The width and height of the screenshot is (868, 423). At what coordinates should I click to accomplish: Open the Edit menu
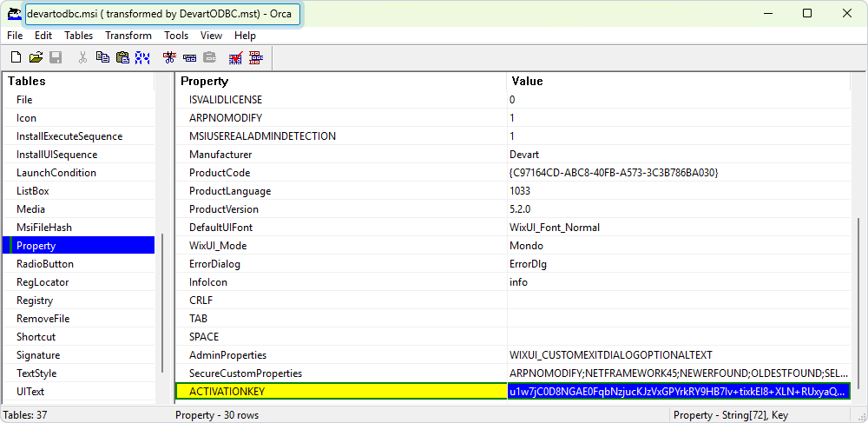click(43, 36)
